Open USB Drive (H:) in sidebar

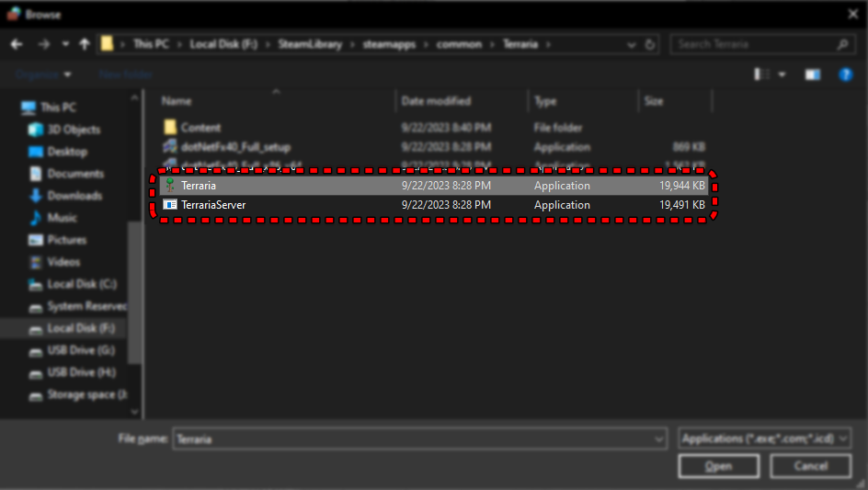point(72,372)
